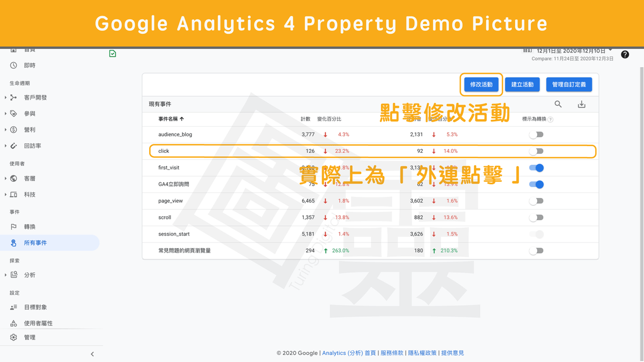Click the session_start event name

(x=174, y=234)
